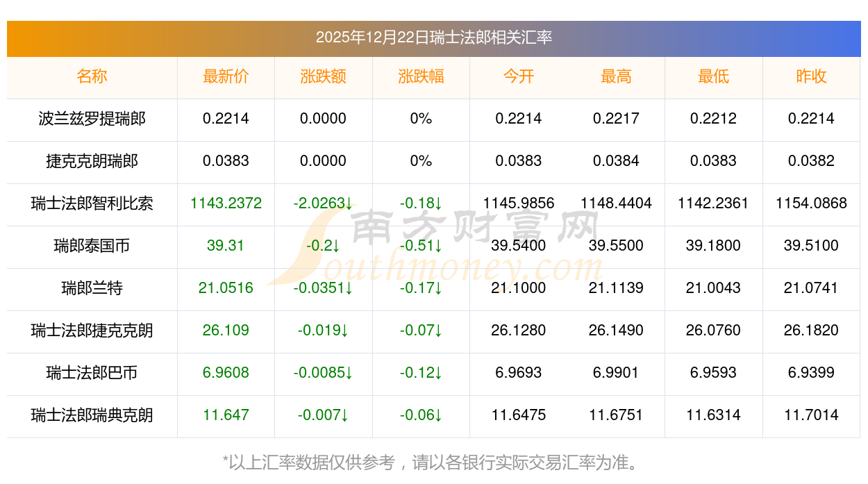Select previous close 11.7014

pyautogui.click(x=811, y=415)
